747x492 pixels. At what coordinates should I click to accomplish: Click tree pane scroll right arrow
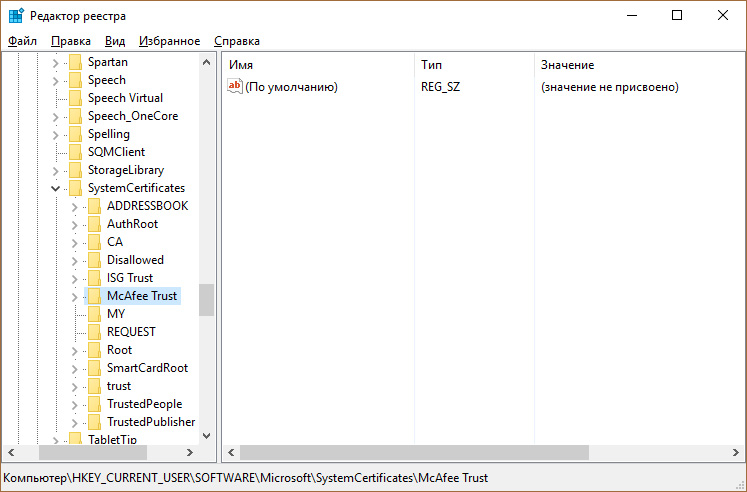190,452
